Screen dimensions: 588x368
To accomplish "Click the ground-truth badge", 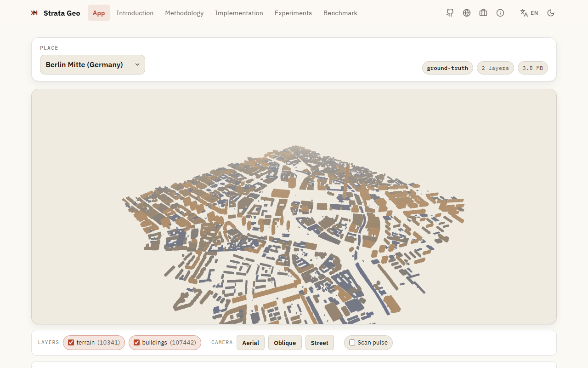I will [447, 68].
